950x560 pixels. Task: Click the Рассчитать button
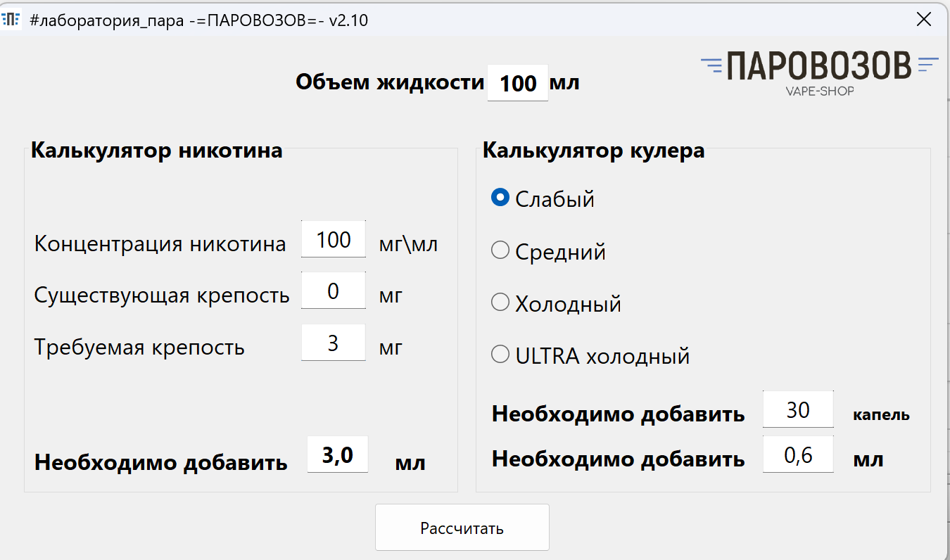pos(462,528)
